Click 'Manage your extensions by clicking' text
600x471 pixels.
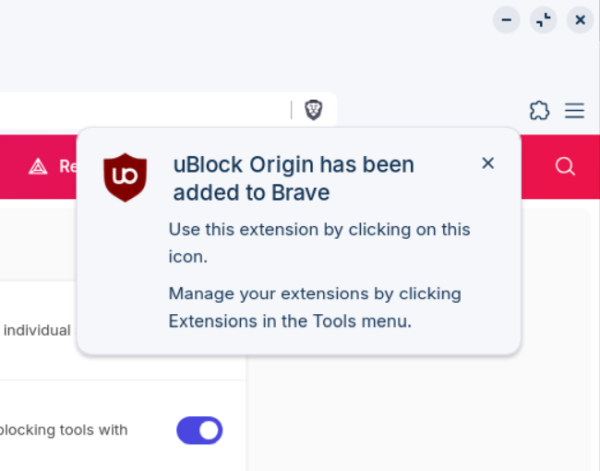[314, 294]
